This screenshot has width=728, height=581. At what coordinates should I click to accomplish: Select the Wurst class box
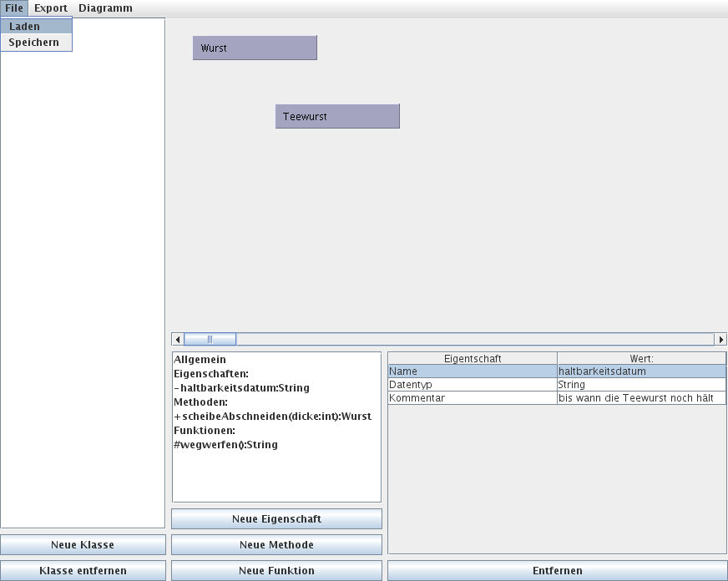click(255, 48)
